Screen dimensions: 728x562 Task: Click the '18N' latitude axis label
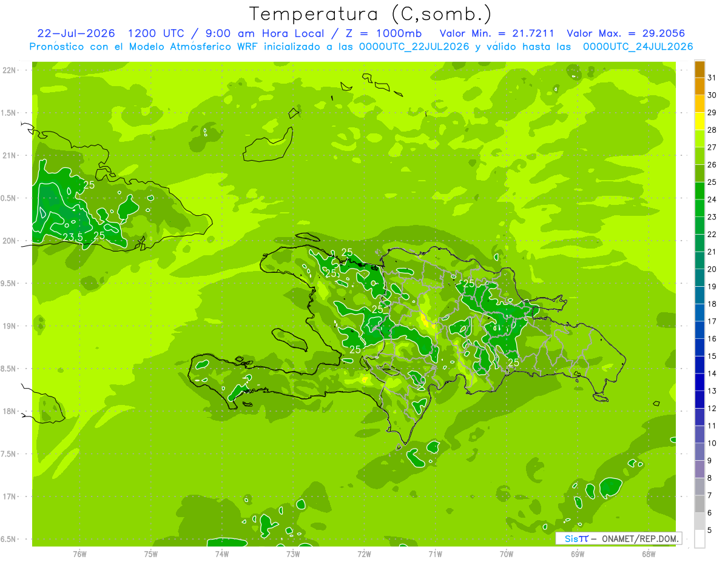(10, 411)
